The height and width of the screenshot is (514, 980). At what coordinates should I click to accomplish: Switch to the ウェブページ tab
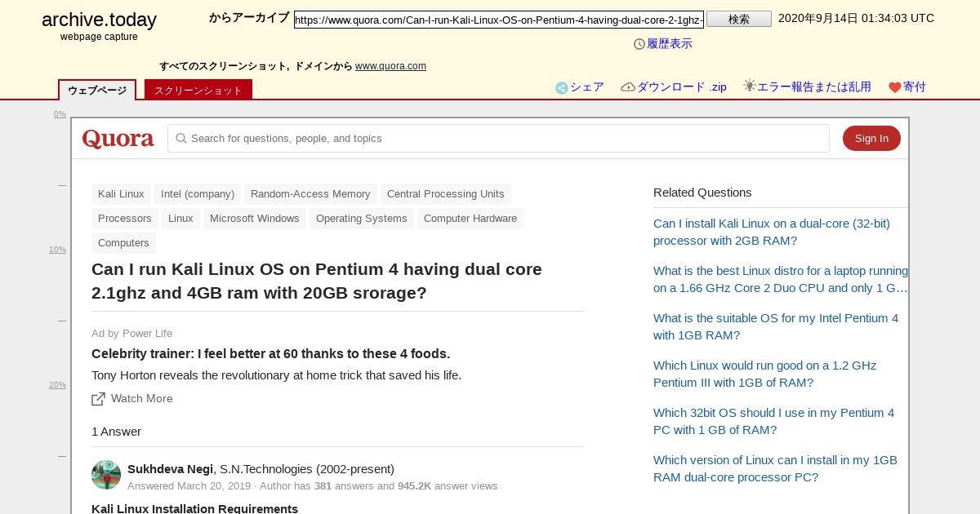click(97, 90)
